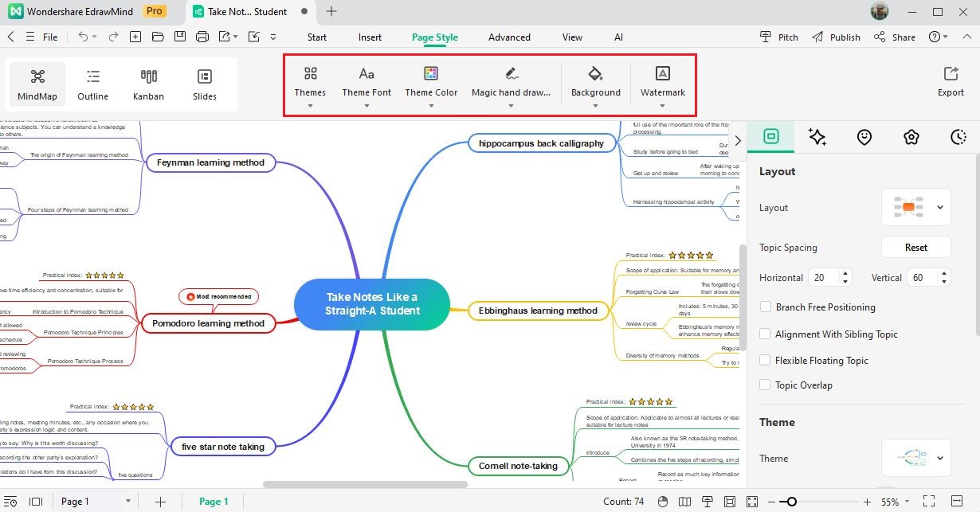Open the AI sparkle panel tab
This screenshot has height=512, width=980.
(817, 137)
